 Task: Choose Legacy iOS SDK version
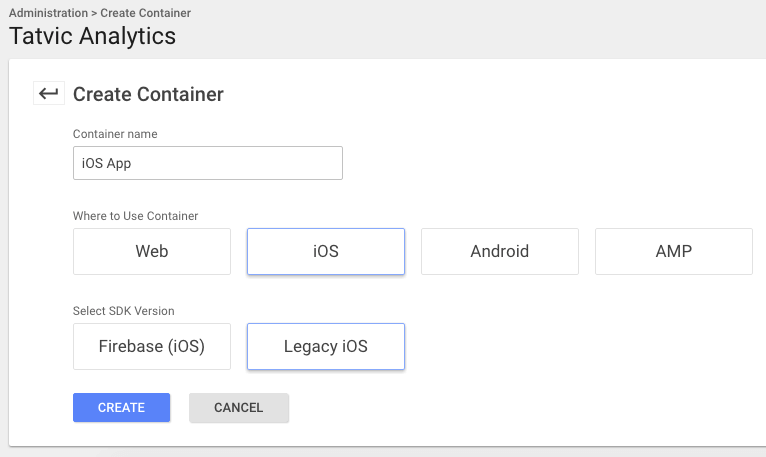(326, 346)
